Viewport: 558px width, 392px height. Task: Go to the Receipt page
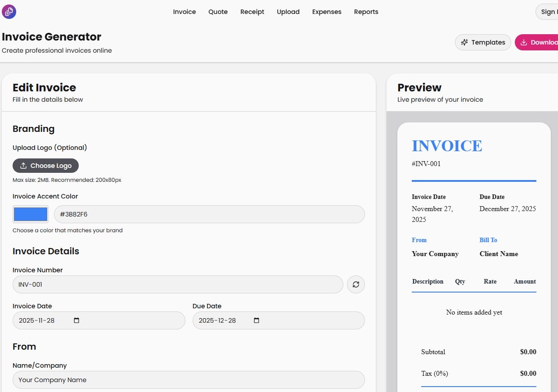pos(252,12)
